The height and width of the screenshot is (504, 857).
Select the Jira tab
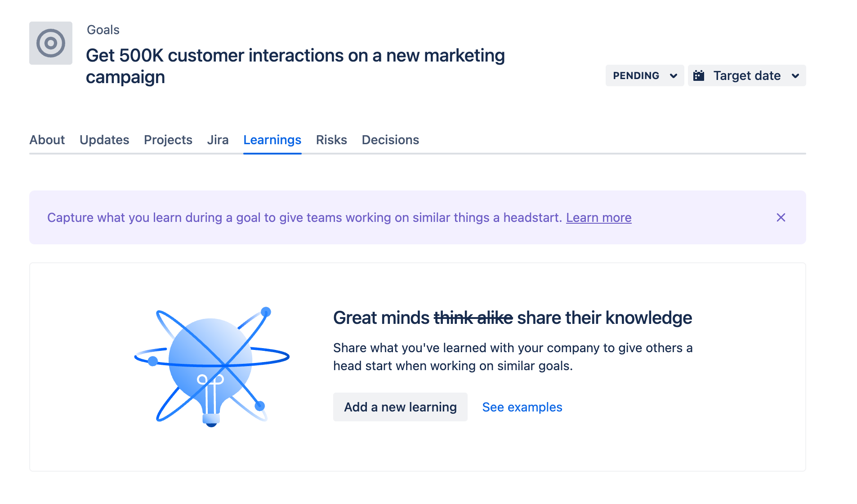218,140
